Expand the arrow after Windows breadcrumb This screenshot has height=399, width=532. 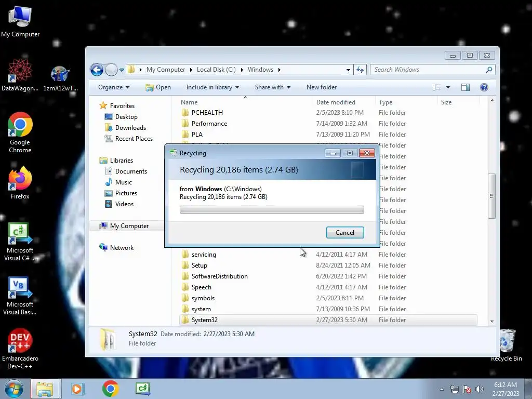click(279, 70)
